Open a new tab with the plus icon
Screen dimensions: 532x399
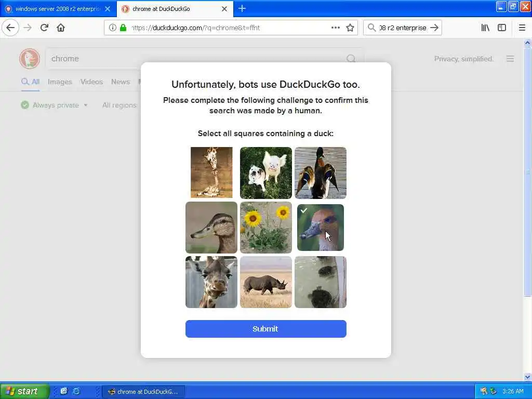242,8
